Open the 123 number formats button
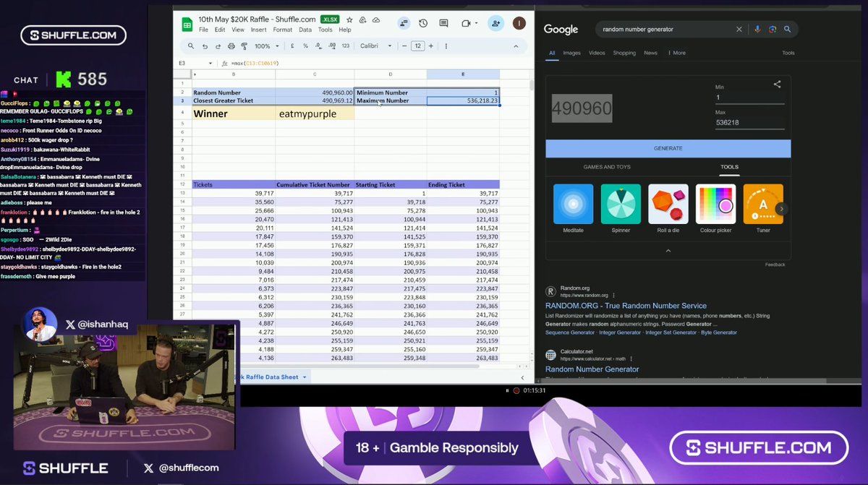868x485 pixels. (346, 46)
